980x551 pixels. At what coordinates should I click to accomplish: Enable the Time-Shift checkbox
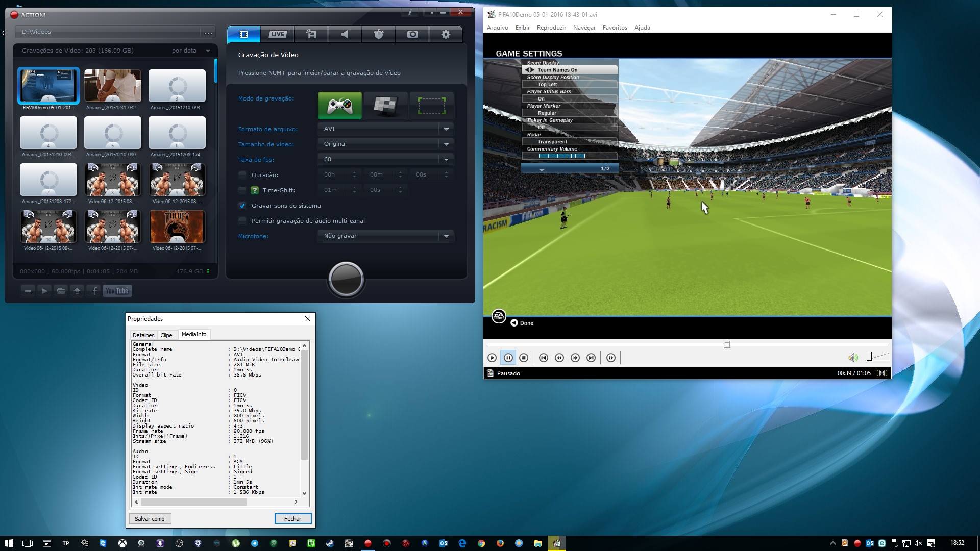[242, 190]
